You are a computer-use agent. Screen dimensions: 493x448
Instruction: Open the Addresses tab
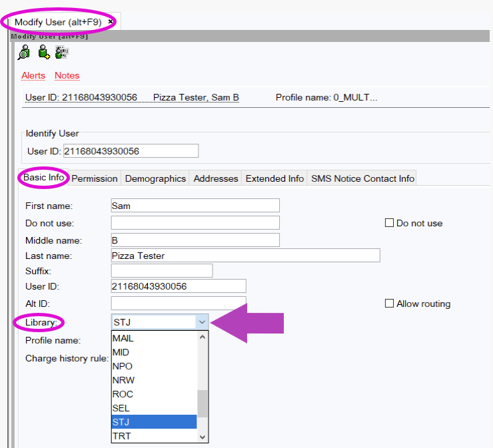click(216, 178)
